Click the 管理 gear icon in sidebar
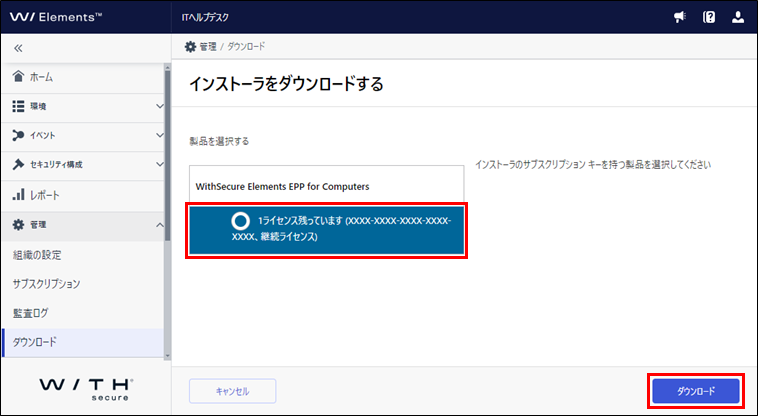This screenshot has height=416, width=758. click(x=18, y=225)
